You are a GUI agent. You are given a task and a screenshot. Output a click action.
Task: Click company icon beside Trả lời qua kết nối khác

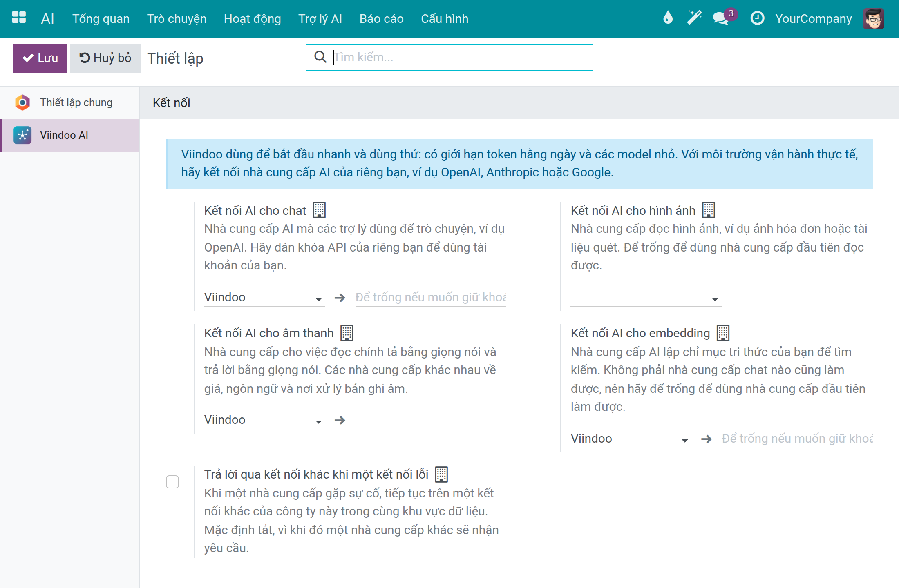point(442,474)
